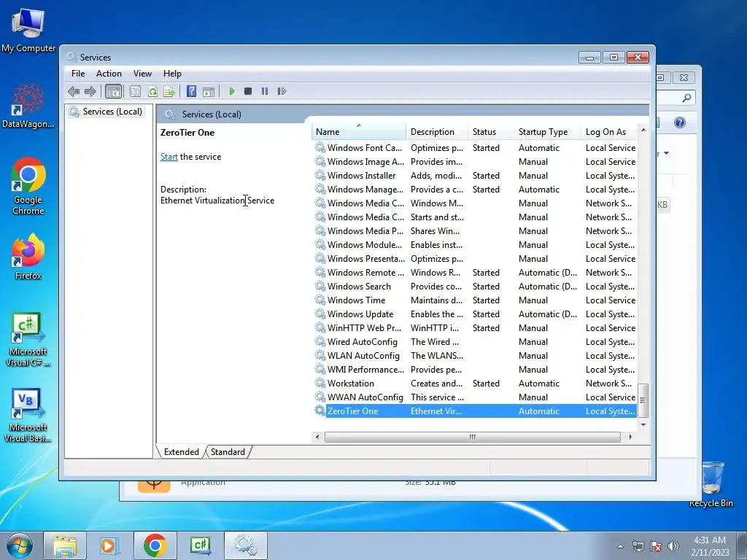This screenshot has height=560, width=747.
Task: Sort by the Startup Type column header
Action: (547, 132)
